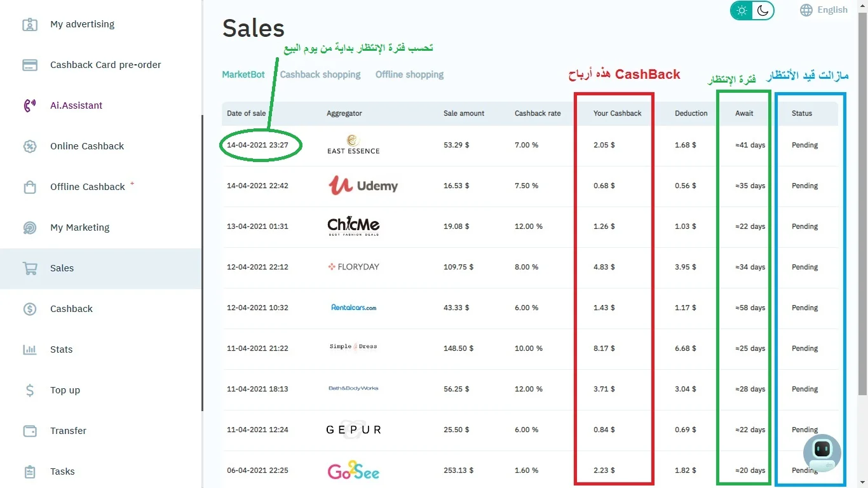Open the Transfer menu item
The width and height of the screenshot is (868, 488).
(68, 431)
